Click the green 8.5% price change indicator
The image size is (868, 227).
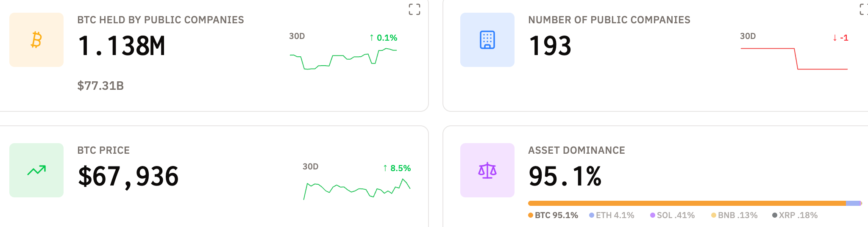click(x=397, y=168)
